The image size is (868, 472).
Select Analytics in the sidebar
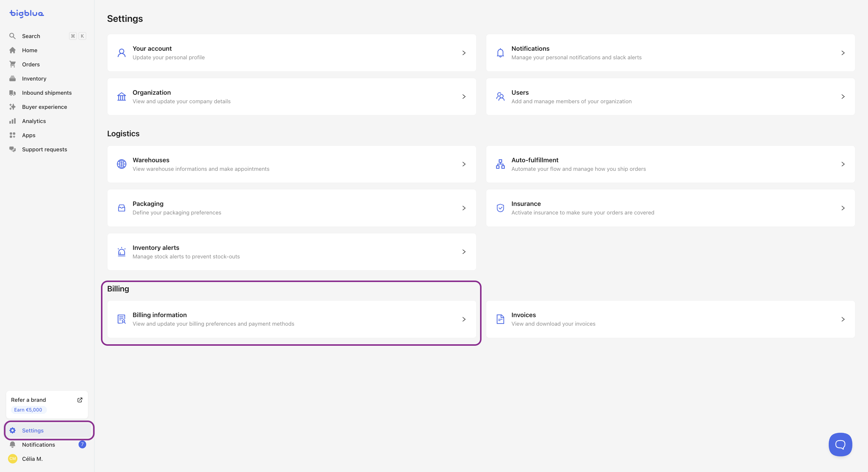[x=34, y=121]
